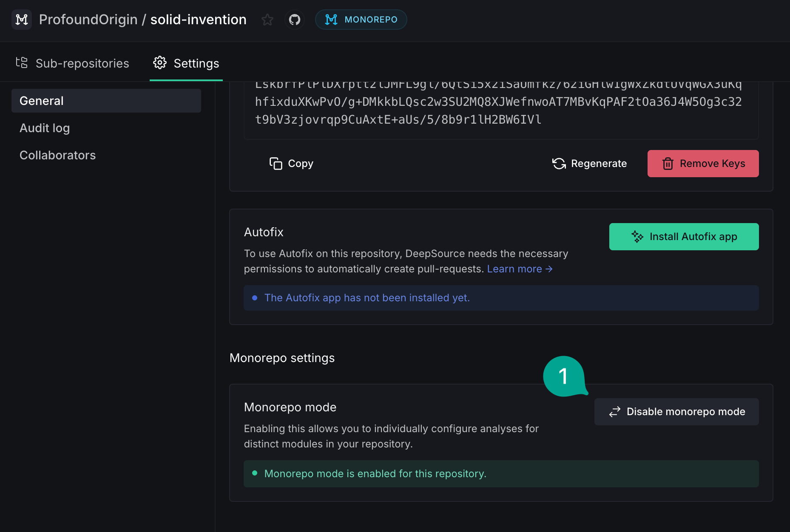
Task: Star the solid-invention repository
Action: click(x=267, y=20)
